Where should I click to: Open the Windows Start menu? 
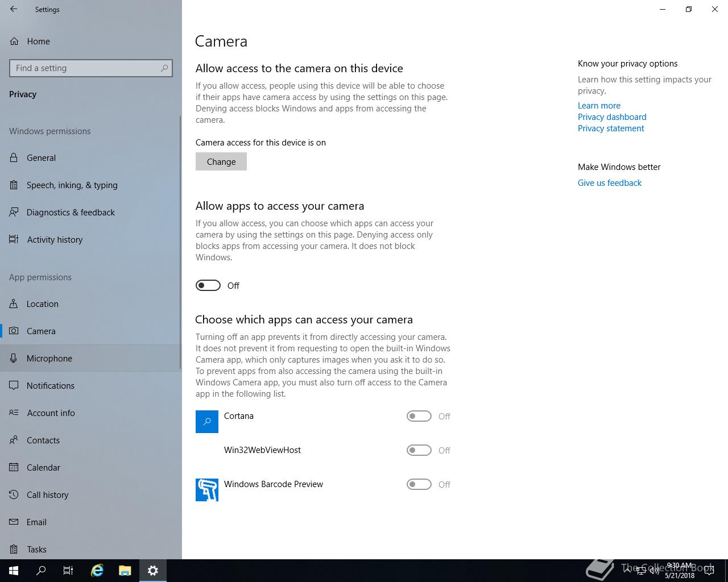click(x=14, y=571)
